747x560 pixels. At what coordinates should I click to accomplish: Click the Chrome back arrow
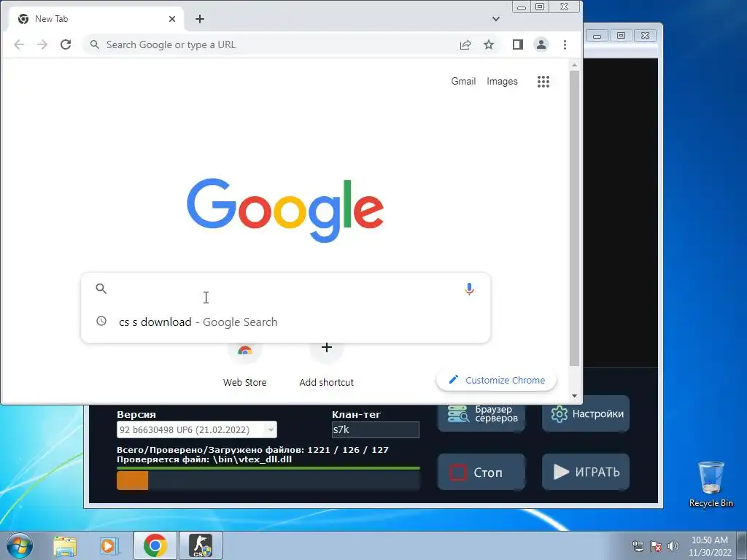(x=19, y=44)
